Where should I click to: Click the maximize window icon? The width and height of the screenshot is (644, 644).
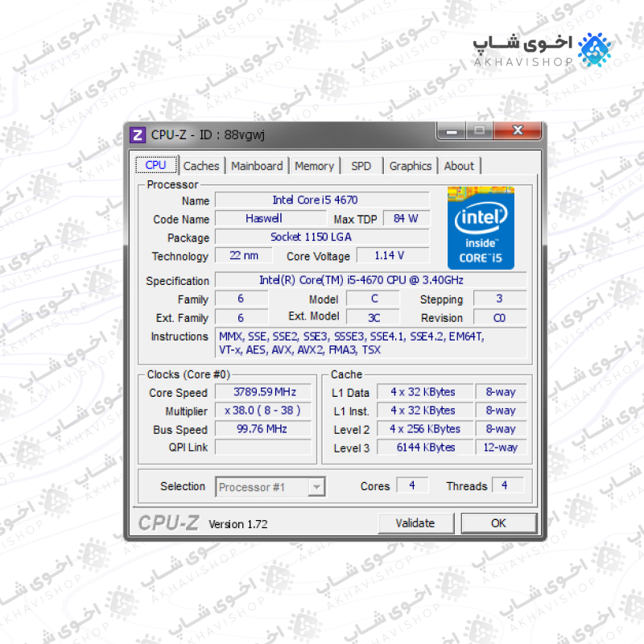(x=479, y=131)
